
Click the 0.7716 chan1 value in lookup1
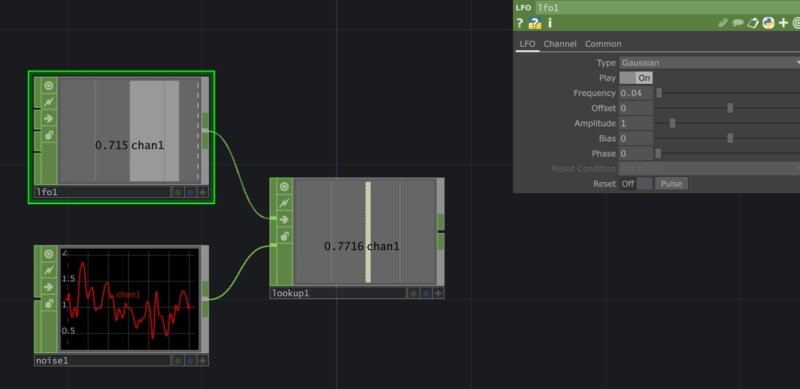pyautogui.click(x=362, y=247)
